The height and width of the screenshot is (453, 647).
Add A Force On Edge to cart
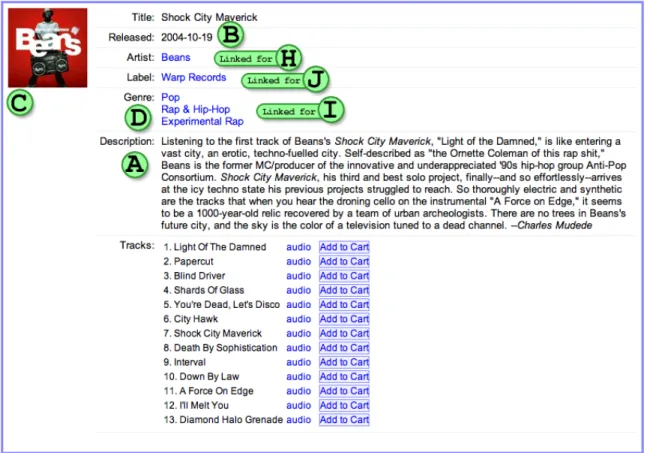[x=344, y=391]
